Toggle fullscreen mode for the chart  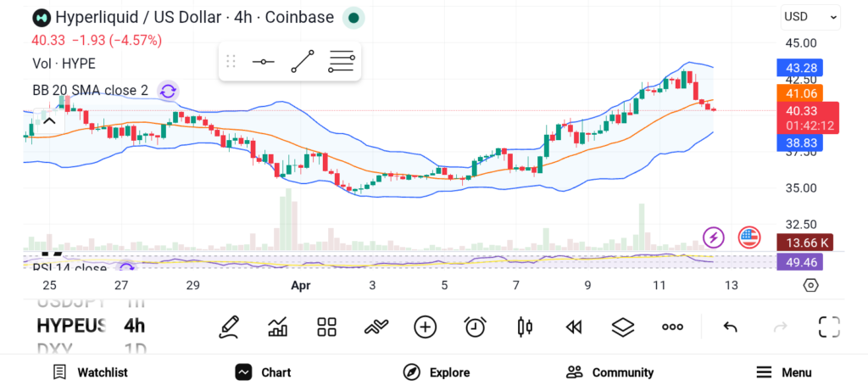click(x=828, y=327)
